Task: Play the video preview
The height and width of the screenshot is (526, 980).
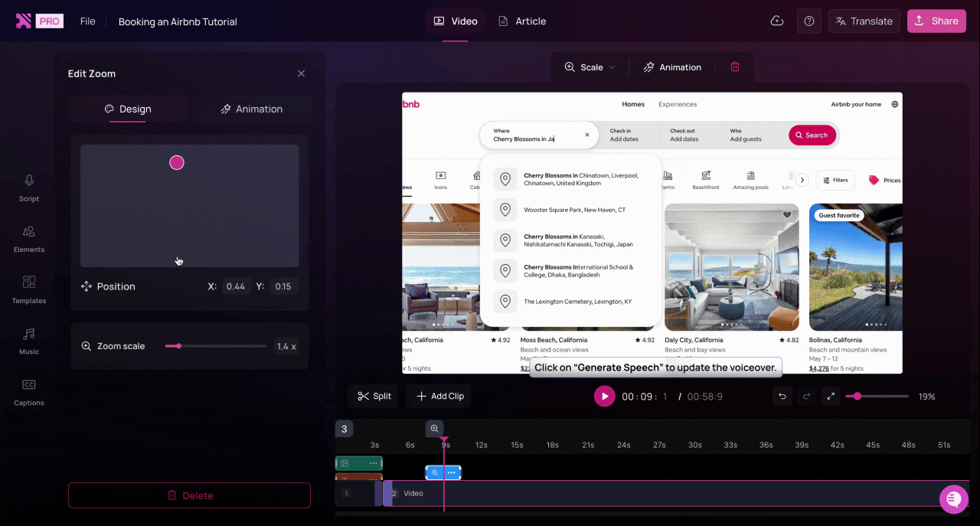Action: (605, 396)
